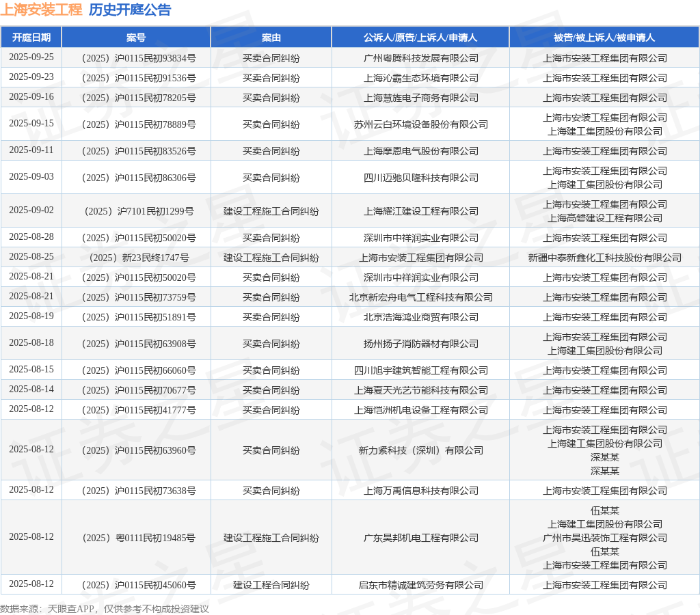Click plaintiff 上海恺洲机电设备工程有限公司
Viewport: 700px width, 615px height.
[x=421, y=410]
